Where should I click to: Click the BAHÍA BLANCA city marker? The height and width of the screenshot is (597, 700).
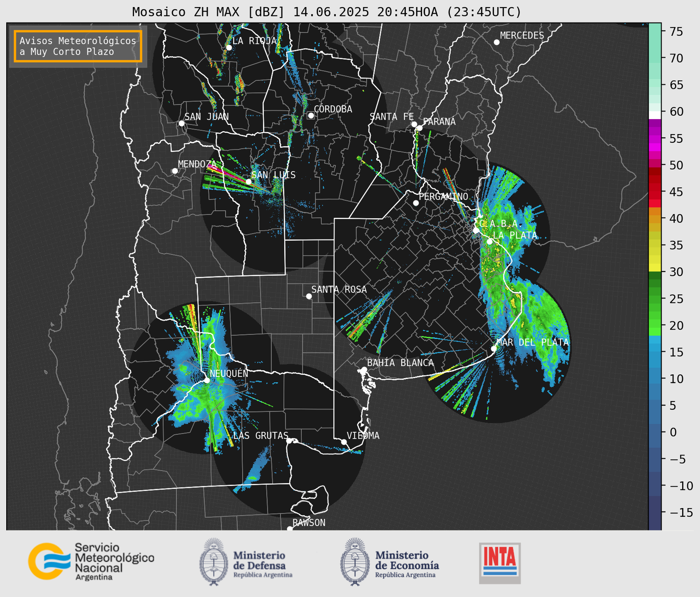click(364, 369)
